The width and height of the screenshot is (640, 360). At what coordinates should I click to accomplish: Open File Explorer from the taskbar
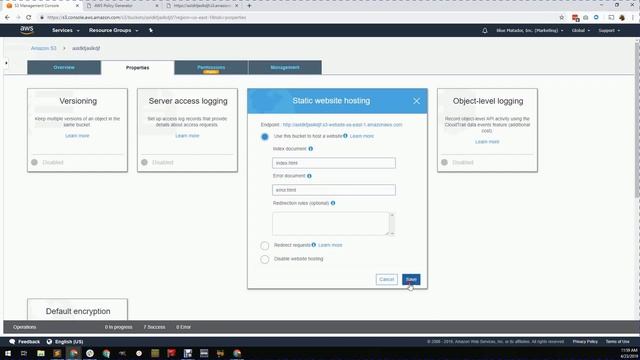click(41, 353)
